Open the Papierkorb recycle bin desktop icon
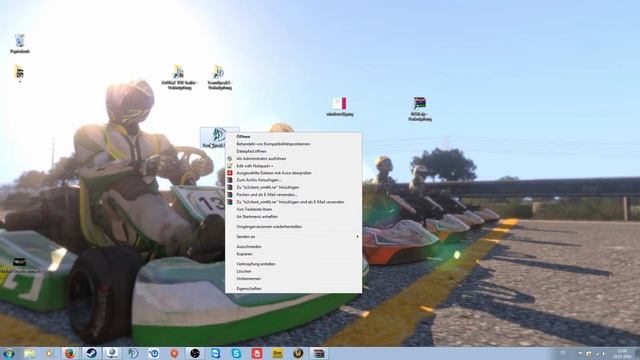640x360 pixels. (x=20, y=44)
